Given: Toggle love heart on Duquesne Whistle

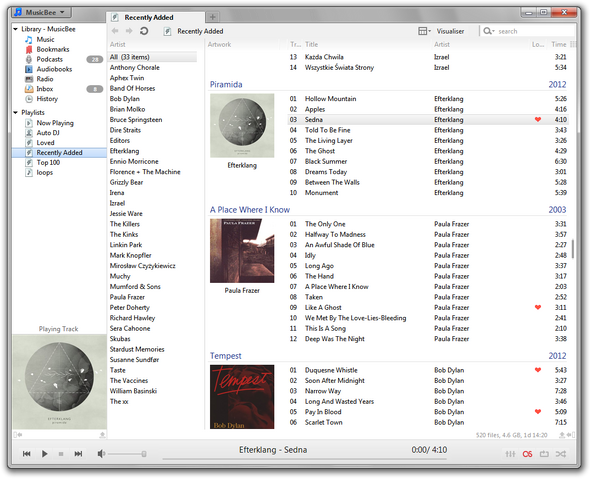Looking at the screenshot, I should pos(538,370).
